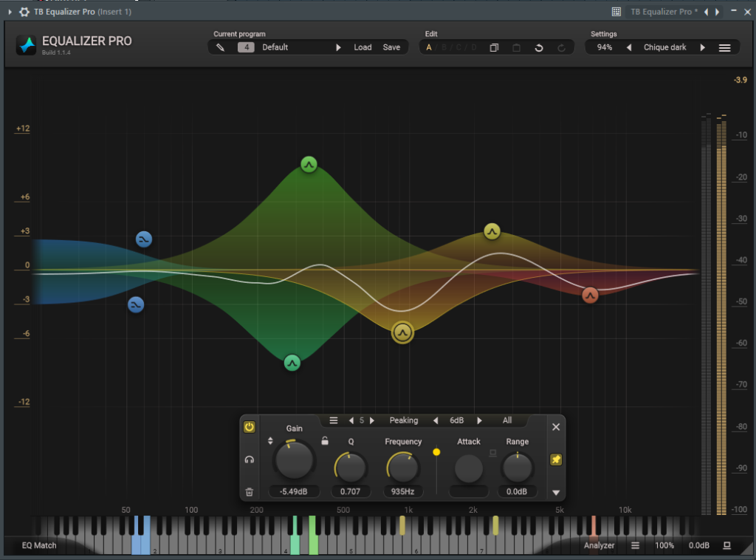
Task: Open the Peaking filter type selector
Action: [404, 420]
